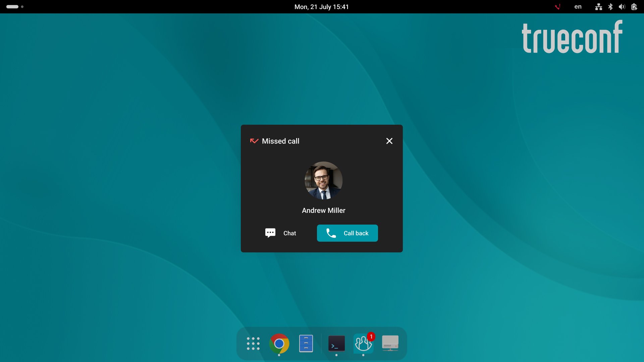This screenshot has width=644, height=362.
Task: Open clipboard icon in top bar
Action: 634,7
